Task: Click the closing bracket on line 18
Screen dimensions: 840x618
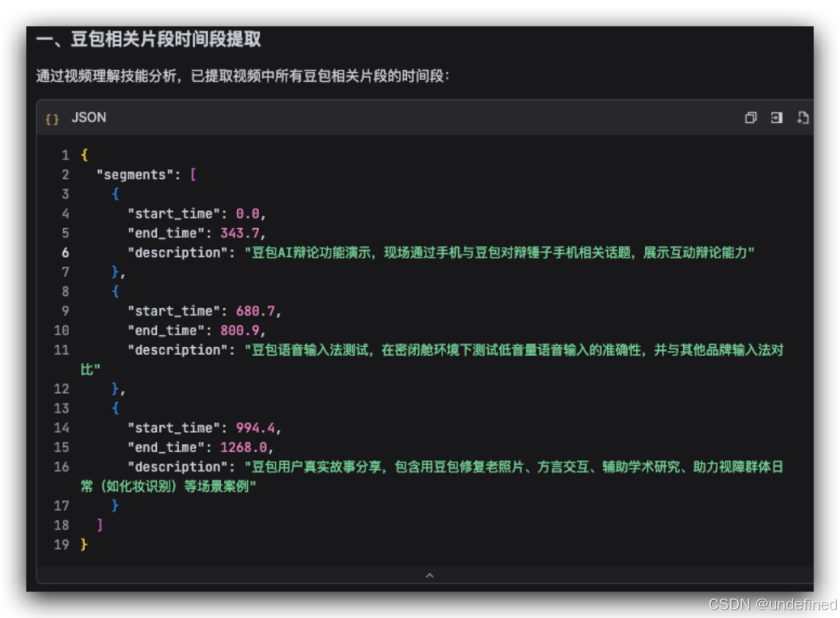Action: tap(100, 525)
